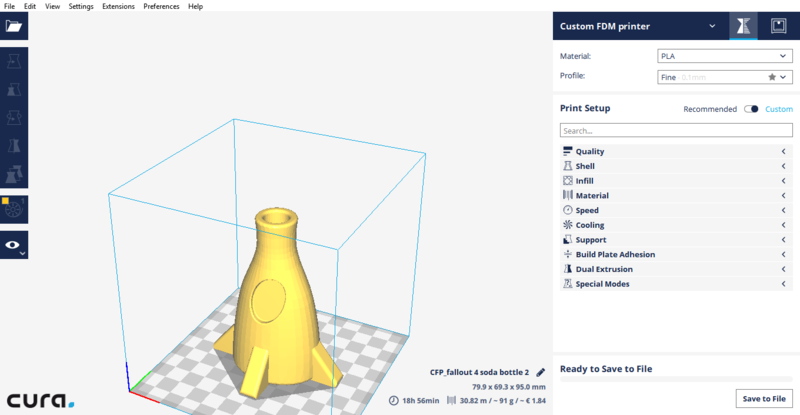Click the Special Modes category icon
The image size is (800, 415).
[567, 284]
